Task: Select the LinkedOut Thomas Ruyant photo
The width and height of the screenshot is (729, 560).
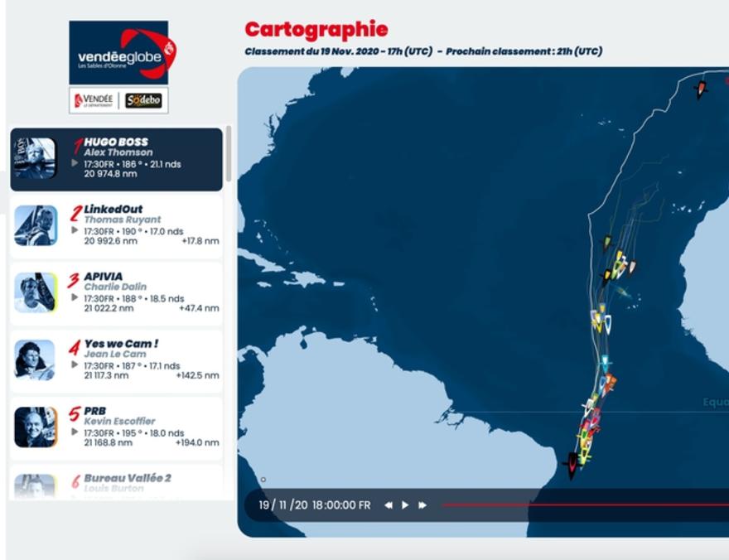Action: point(36,226)
